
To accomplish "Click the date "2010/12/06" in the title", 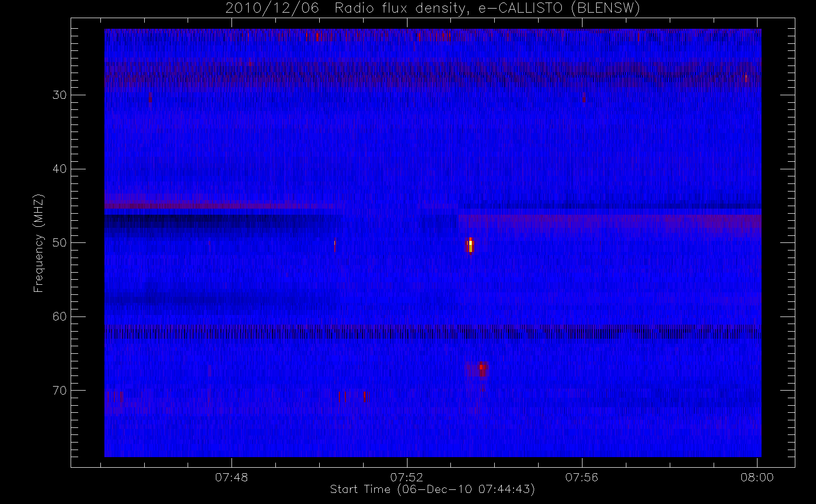I will tap(272, 9).
